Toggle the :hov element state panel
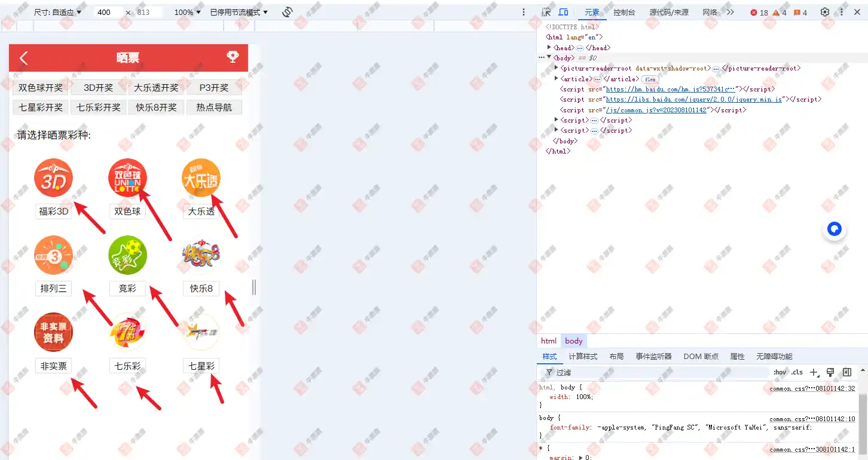Viewport: 868px width, 460px height. pyautogui.click(x=780, y=372)
